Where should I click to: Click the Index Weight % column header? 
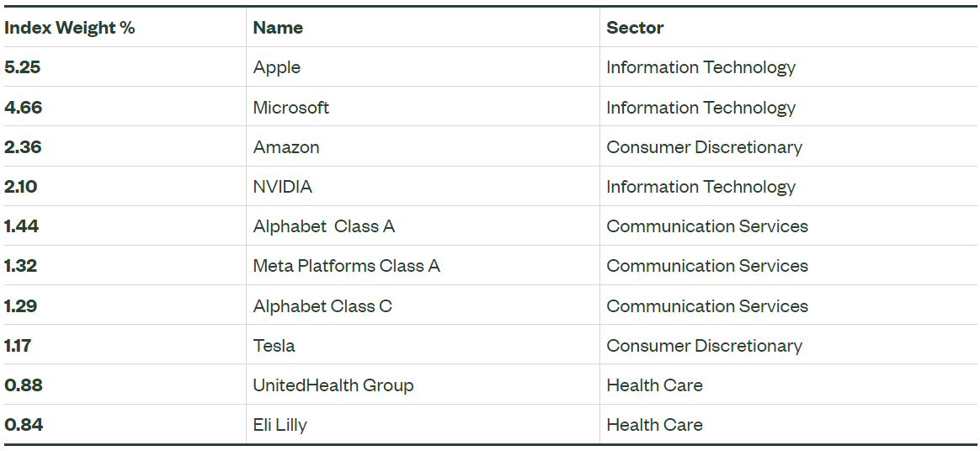click(x=69, y=28)
